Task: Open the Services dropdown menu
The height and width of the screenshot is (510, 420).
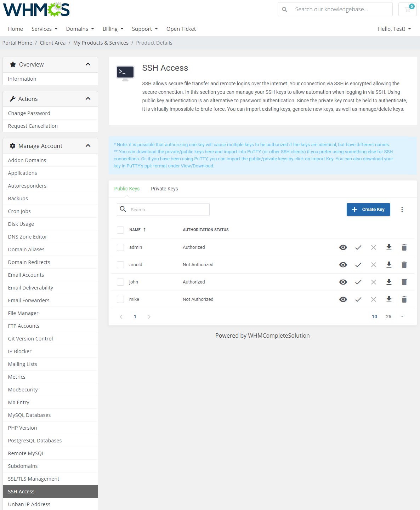Action: 44,29
